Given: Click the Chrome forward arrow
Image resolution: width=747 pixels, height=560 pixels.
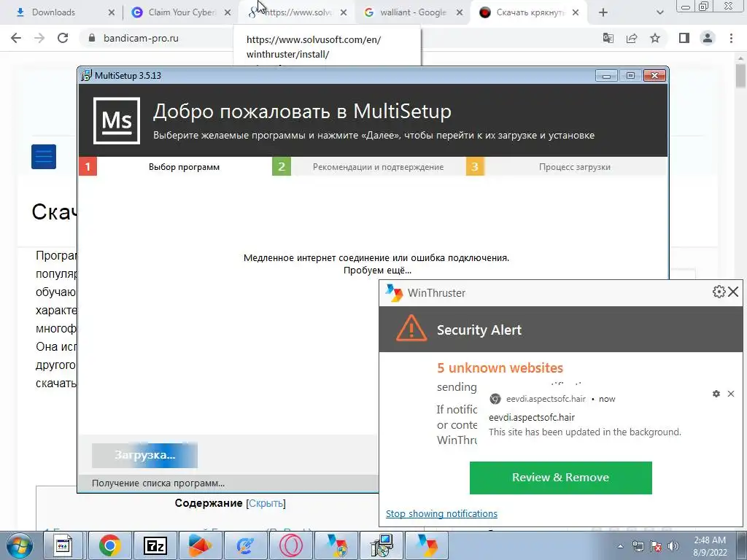Looking at the screenshot, I should coord(39,38).
